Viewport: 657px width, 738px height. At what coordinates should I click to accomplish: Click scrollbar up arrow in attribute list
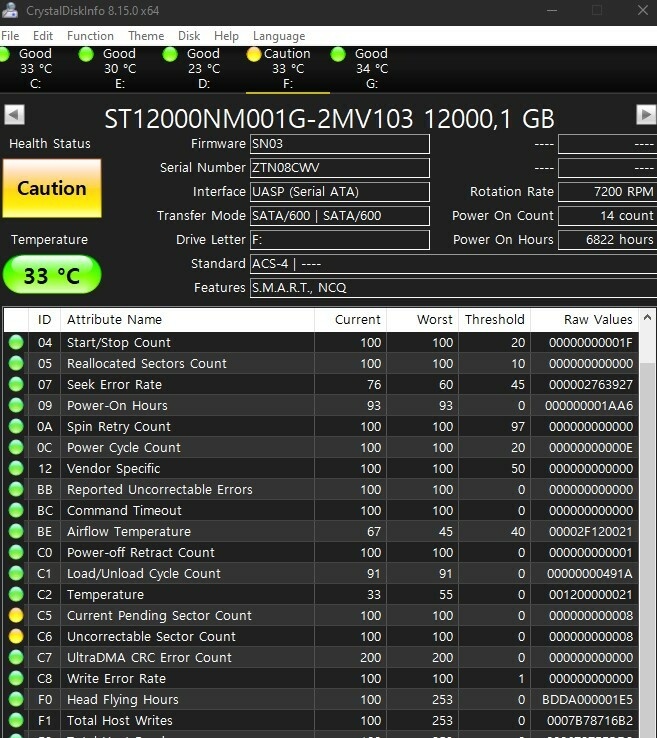(647, 318)
